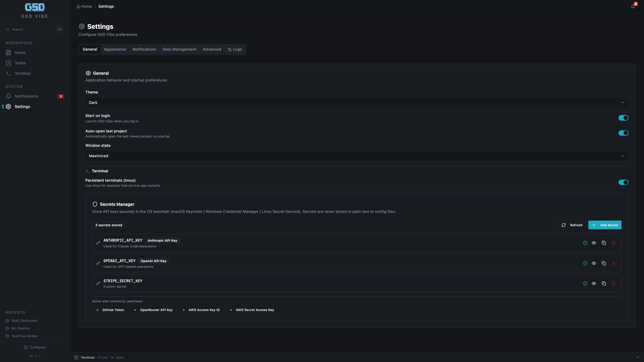The height and width of the screenshot is (362, 644).
Task: Click the Secrets Manager shield icon
Action: 95,204
